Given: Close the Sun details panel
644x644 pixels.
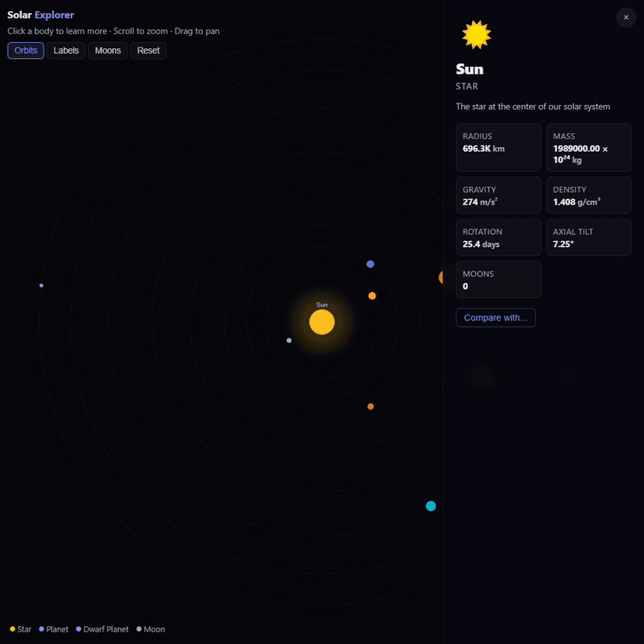Looking at the screenshot, I should 626,17.
